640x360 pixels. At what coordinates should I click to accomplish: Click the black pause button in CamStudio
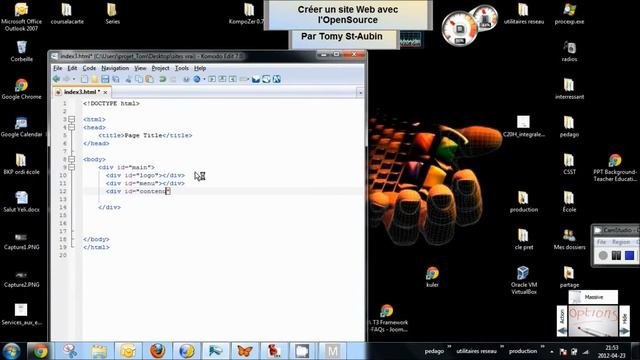[616, 256]
